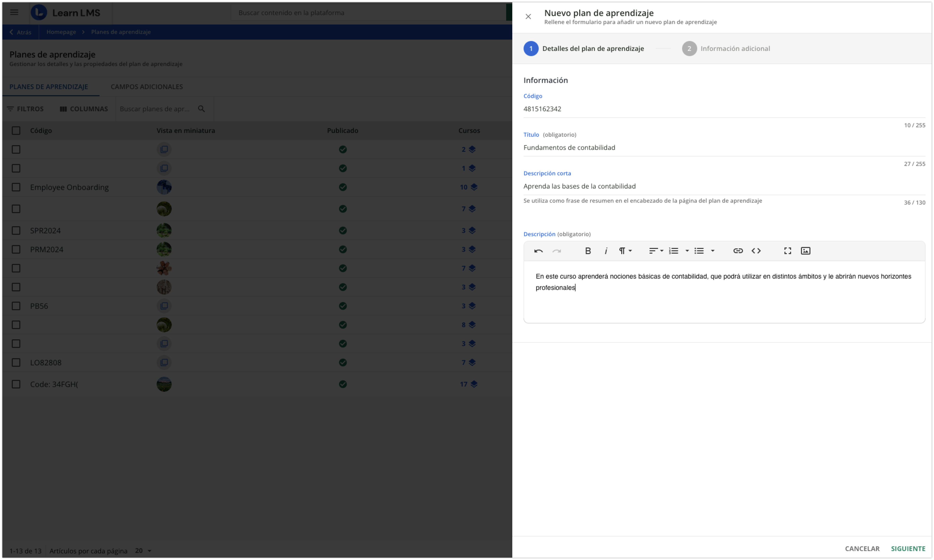Open Planes de aprendizaje breadcrumb link
This screenshot has height=560, width=934.
tap(121, 32)
